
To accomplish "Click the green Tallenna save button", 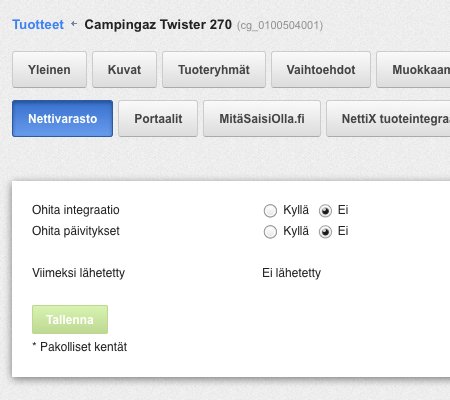I will pyautogui.click(x=70, y=319).
